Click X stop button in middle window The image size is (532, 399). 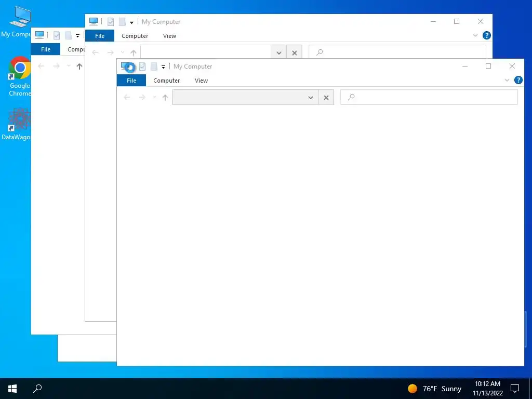(295, 52)
